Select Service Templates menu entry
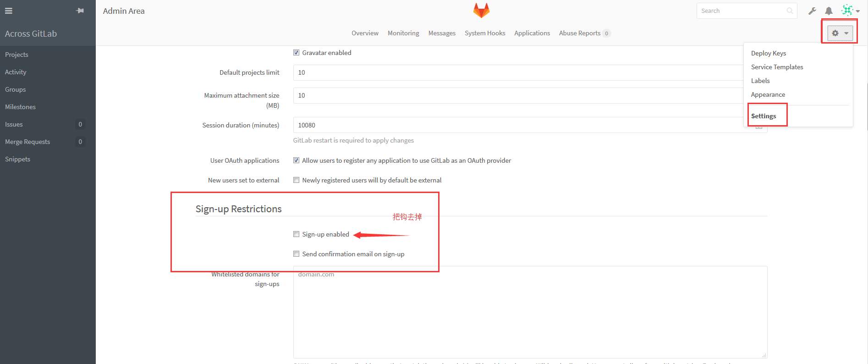The image size is (868, 364). tap(777, 67)
